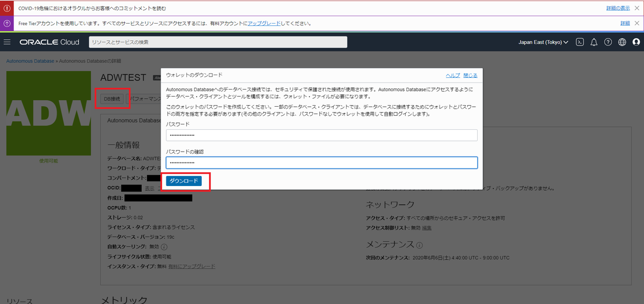Click the OCPU数: 1 row

tap(119, 207)
